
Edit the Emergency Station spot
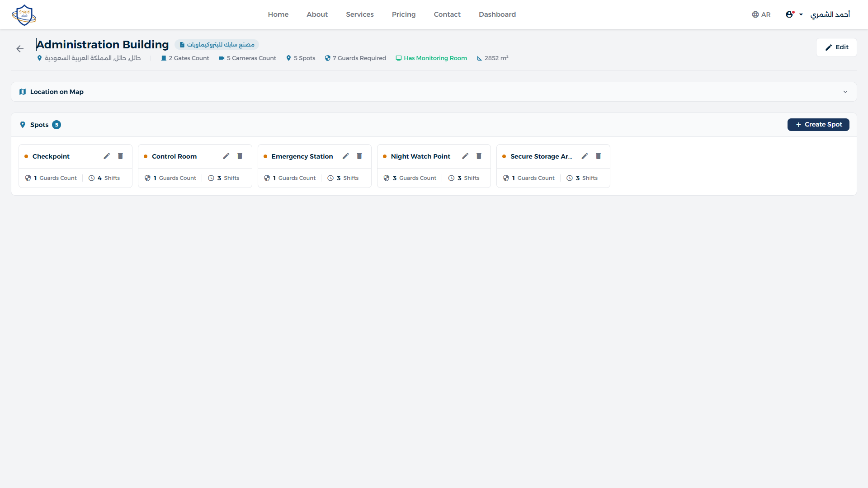[x=345, y=156]
